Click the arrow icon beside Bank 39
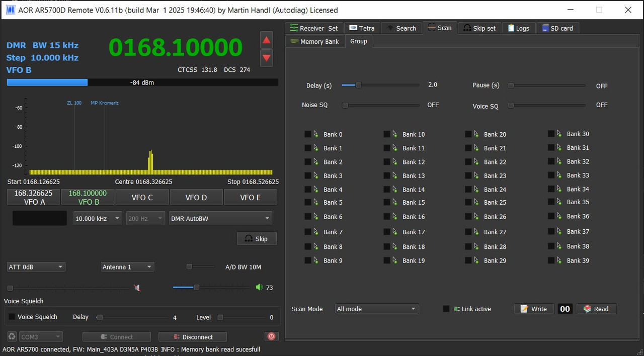 click(559, 260)
